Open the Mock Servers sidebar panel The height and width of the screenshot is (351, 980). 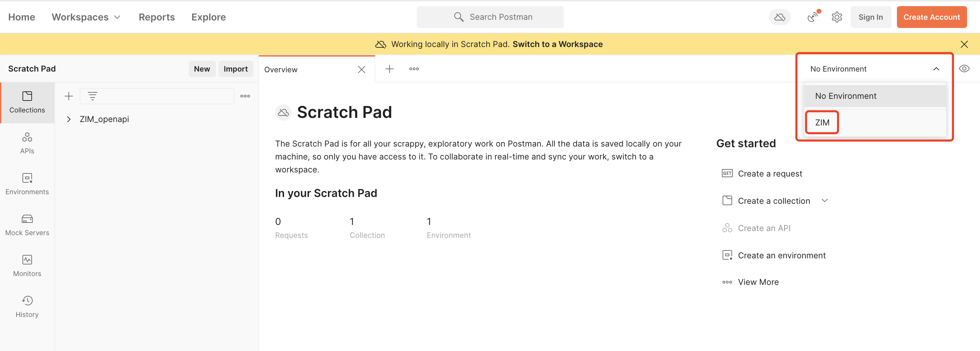pyautogui.click(x=27, y=225)
